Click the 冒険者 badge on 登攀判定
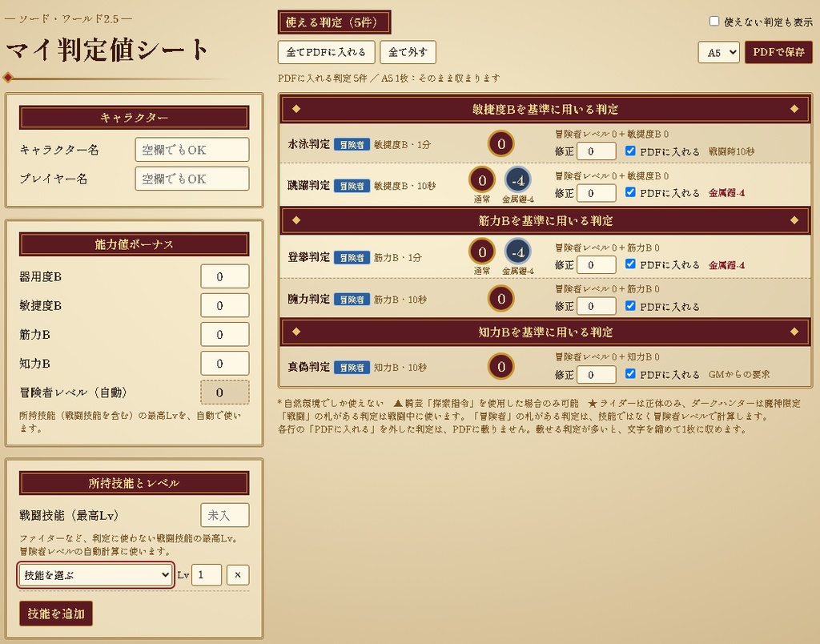 tap(352, 257)
